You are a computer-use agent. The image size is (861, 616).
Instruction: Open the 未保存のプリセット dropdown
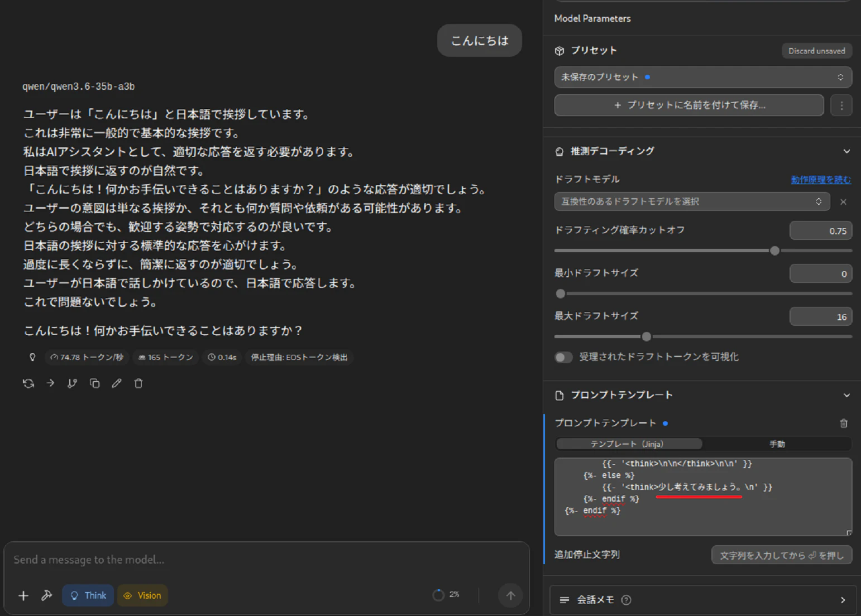coord(703,77)
